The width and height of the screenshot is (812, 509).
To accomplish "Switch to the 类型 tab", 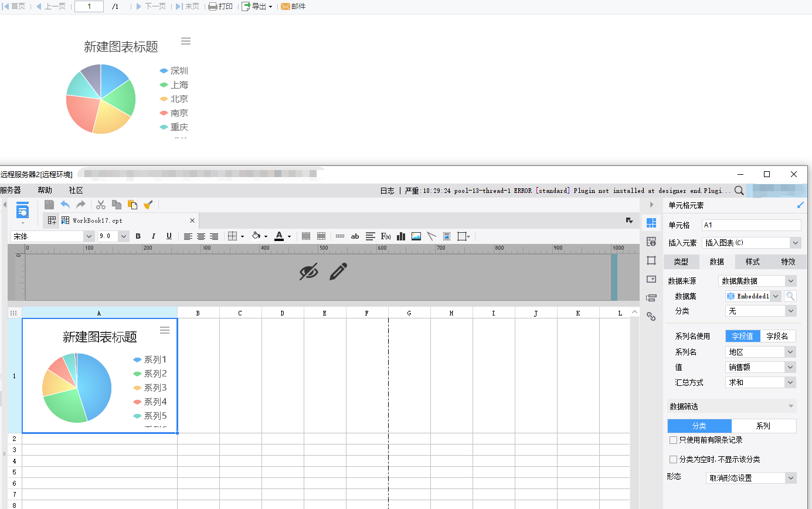I will 681,262.
